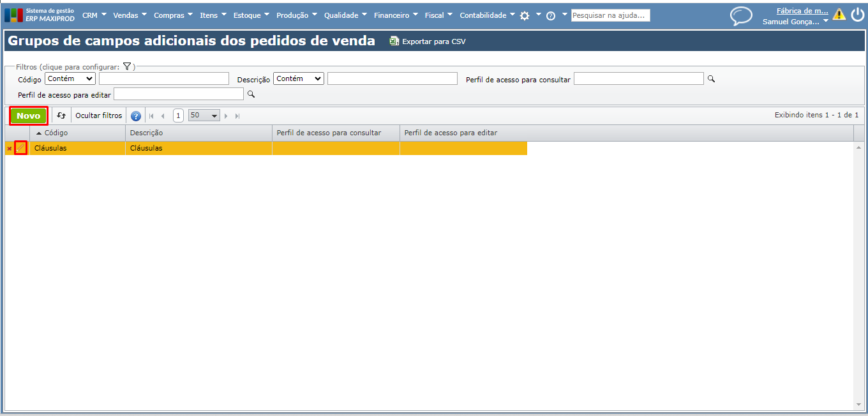Click the Exportar para CSV link

[x=434, y=41]
